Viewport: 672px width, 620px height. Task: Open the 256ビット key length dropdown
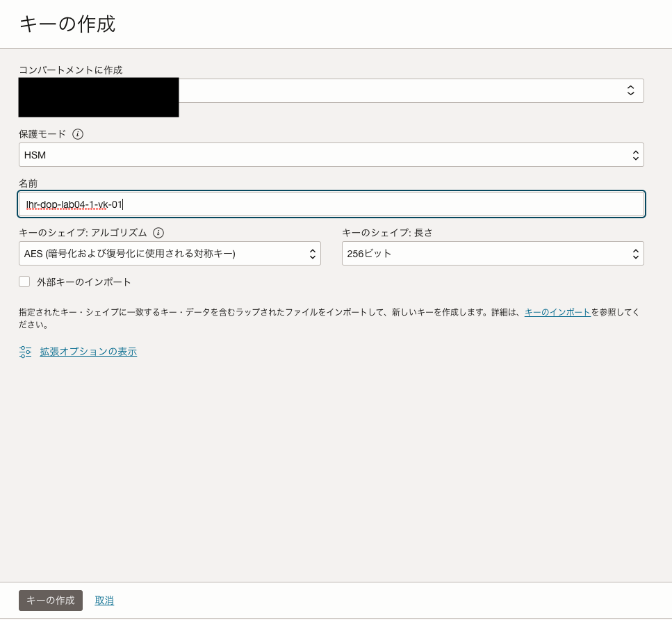pos(493,253)
